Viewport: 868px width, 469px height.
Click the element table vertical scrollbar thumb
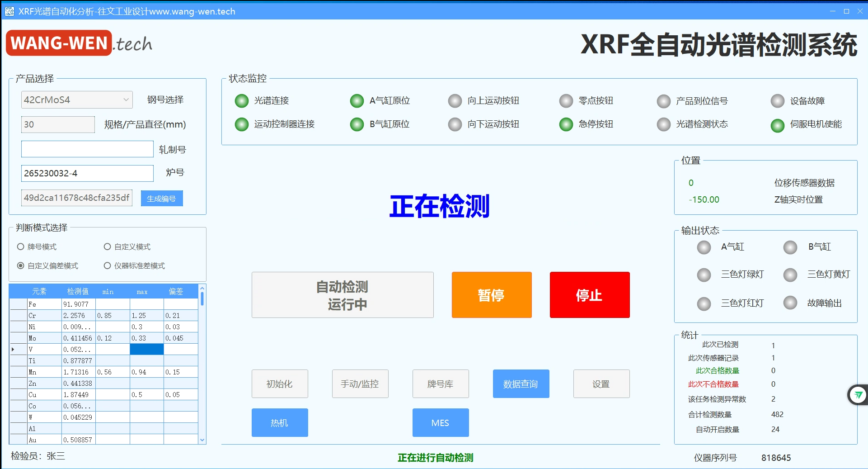(202, 299)
